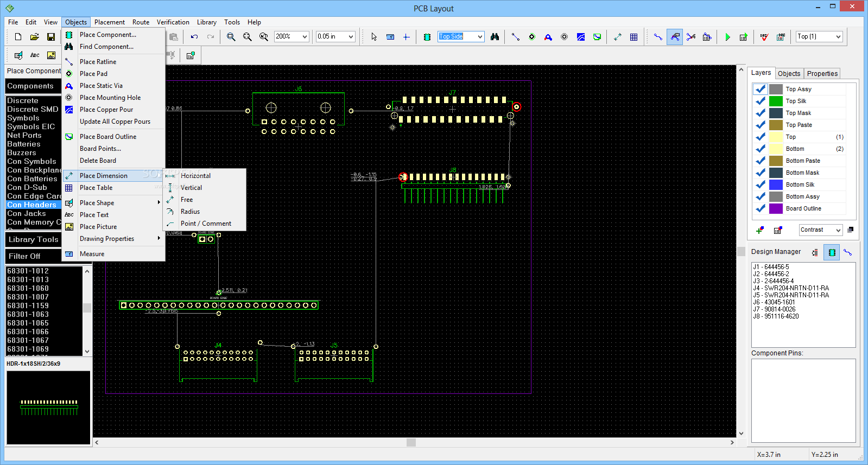Screen dimensions: 868x465
Task: Open the Place Dimension submenu entry
Action: click(113, 176)
